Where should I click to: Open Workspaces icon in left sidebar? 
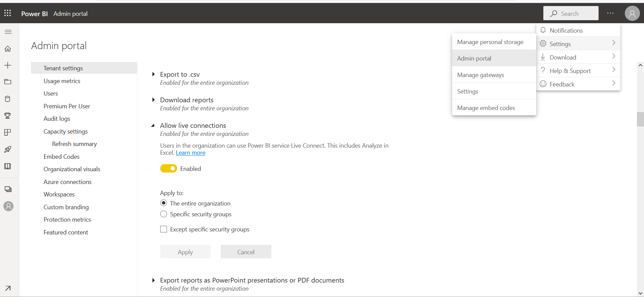8,189
